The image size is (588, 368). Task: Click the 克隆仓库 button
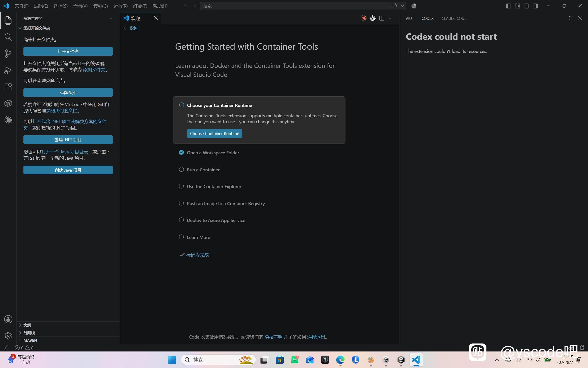click(x=68, y=92)
